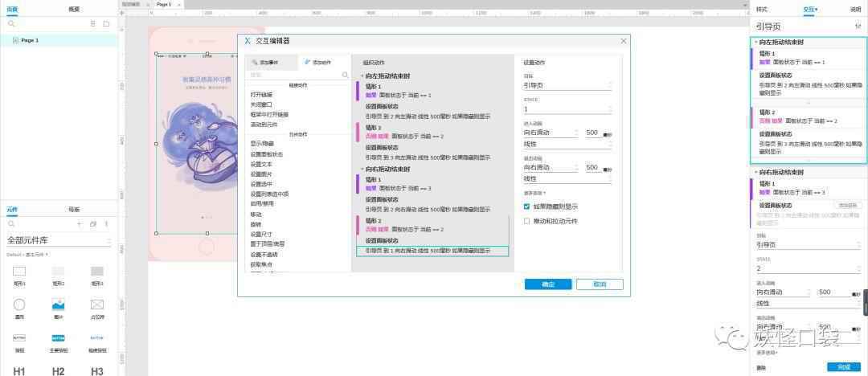Click the Axure X logo in the dialog title
This screenshot has height=376, width=868.
248,41
